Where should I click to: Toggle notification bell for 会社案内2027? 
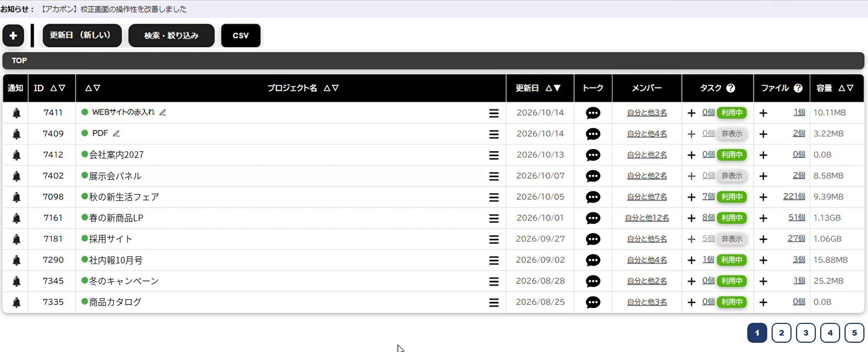[x=16, y=155]
